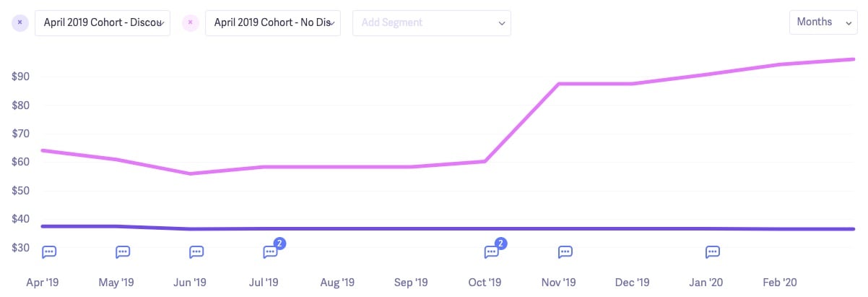This screenshot has width=868, height=297.
Task: Open the annotation comment above Jan '20
Action: coord(713,252)
